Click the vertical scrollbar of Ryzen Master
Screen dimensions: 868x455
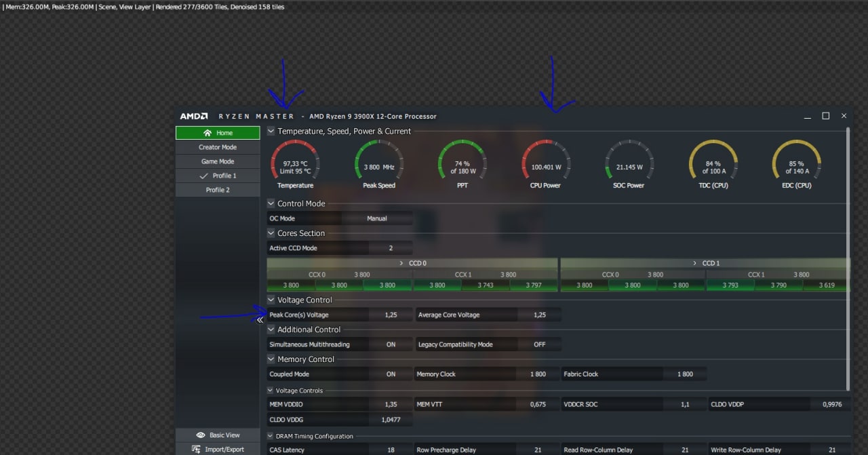(x=848, y=259)
